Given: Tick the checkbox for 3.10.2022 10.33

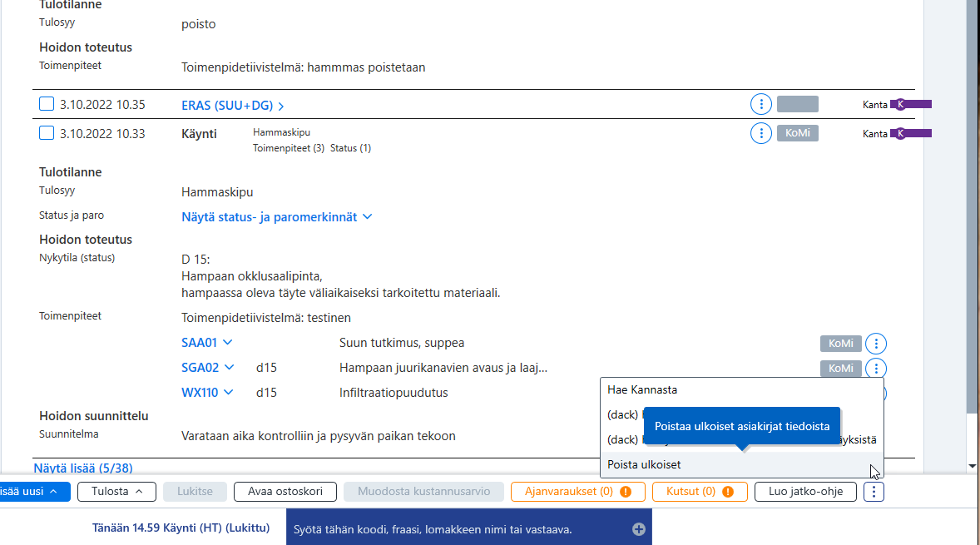Looking at the screenshot, I should (x=47, y=132).
